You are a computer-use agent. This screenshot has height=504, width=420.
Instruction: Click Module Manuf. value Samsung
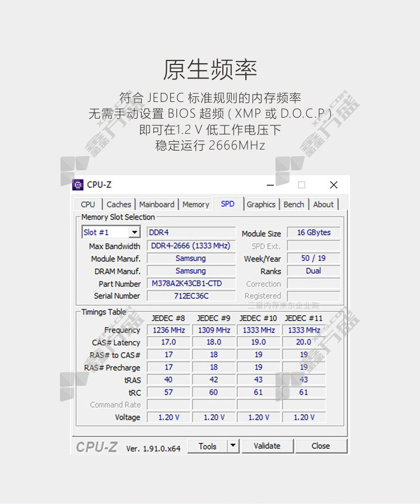click(x=191, y=258)
